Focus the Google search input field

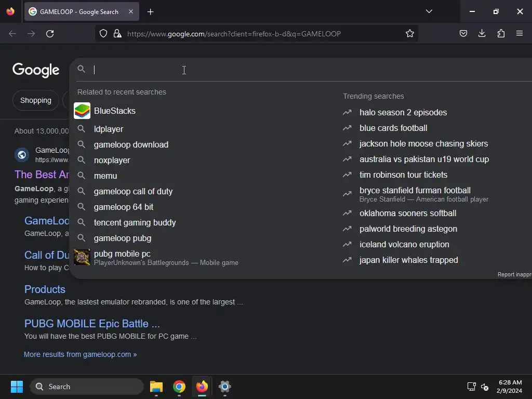tap(305, 70)
